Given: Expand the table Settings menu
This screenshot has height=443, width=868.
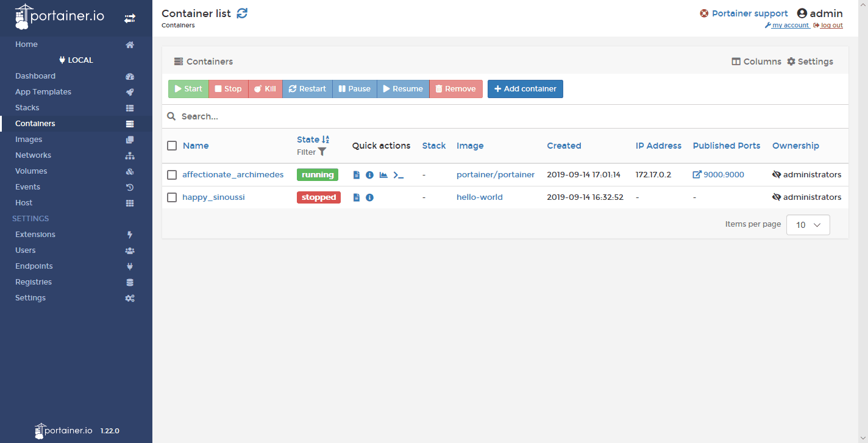Looking at the screenshot, I should click(810, 62).
